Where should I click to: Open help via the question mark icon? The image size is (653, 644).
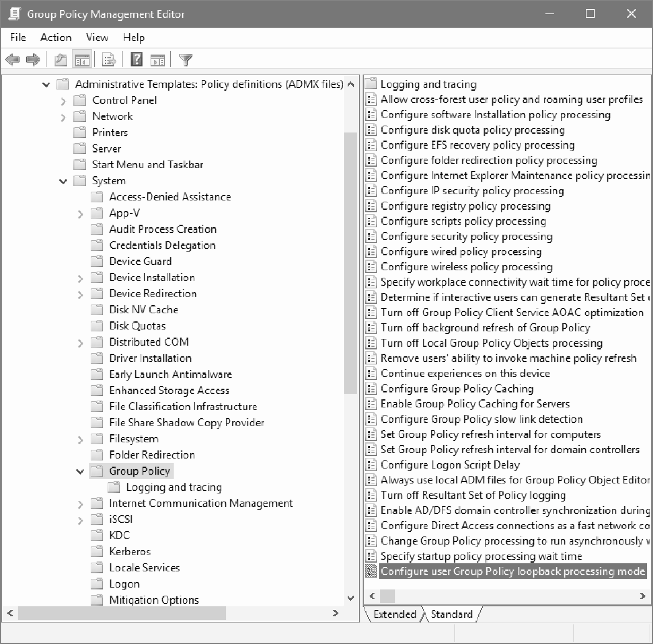coord(136,60)
